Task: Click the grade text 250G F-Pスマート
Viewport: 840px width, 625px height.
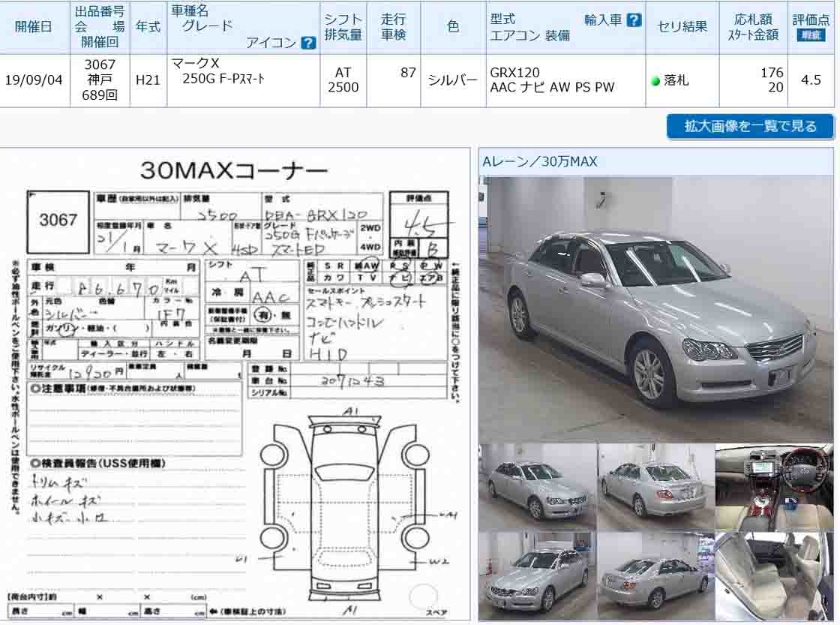Action: click(x=223, y=80)
